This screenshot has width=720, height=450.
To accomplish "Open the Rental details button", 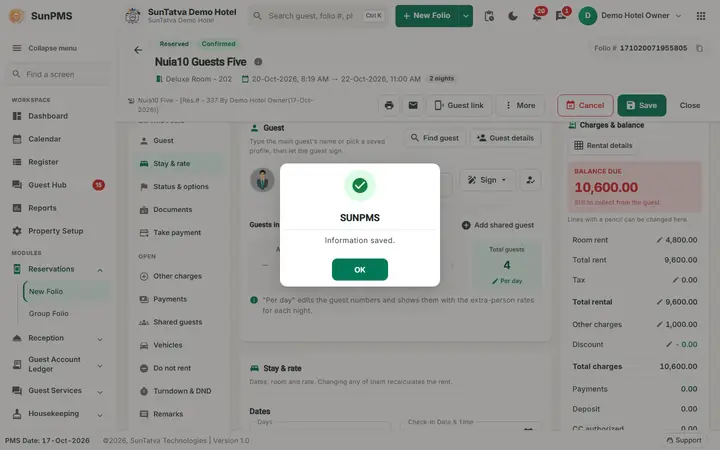I will tap(603, 146).
